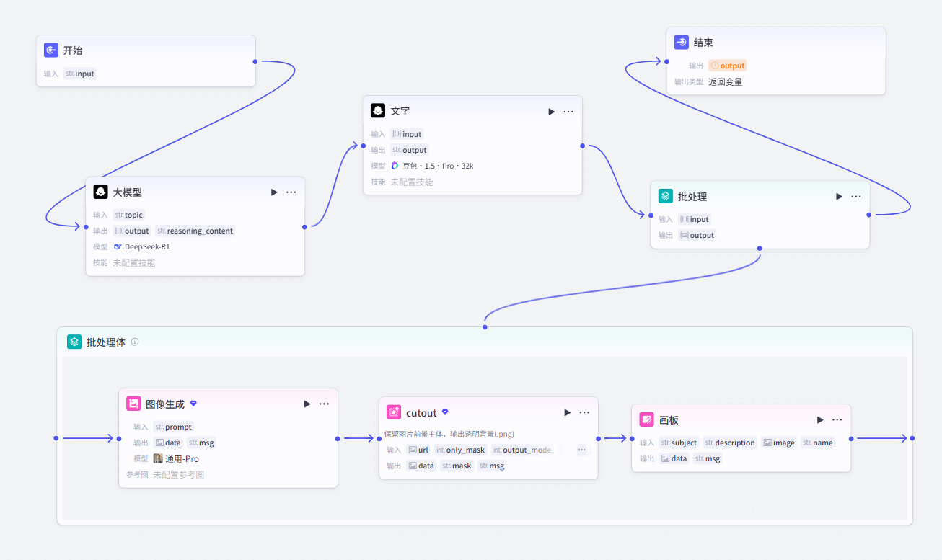This screenshot has height=560, width=942.
Task: Expand hidden cutout input parameters ellipsis
Action: tap(581, 450)
